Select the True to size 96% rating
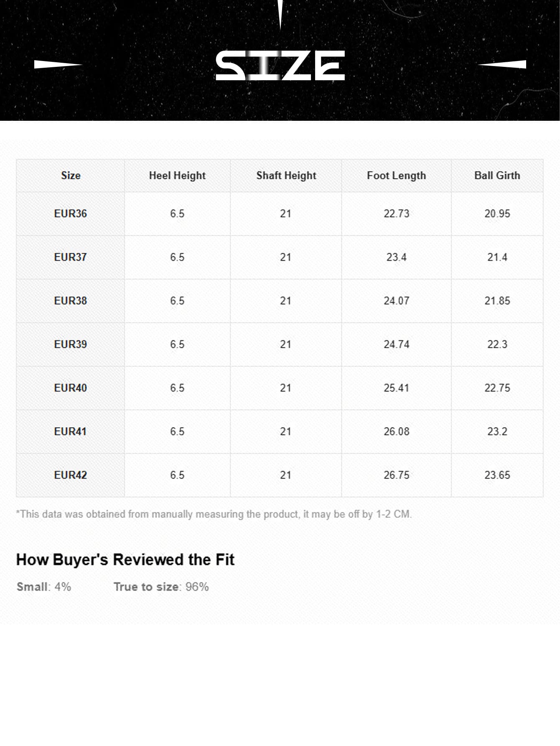This screenshot has height=746, width=560. coord(161,587)
